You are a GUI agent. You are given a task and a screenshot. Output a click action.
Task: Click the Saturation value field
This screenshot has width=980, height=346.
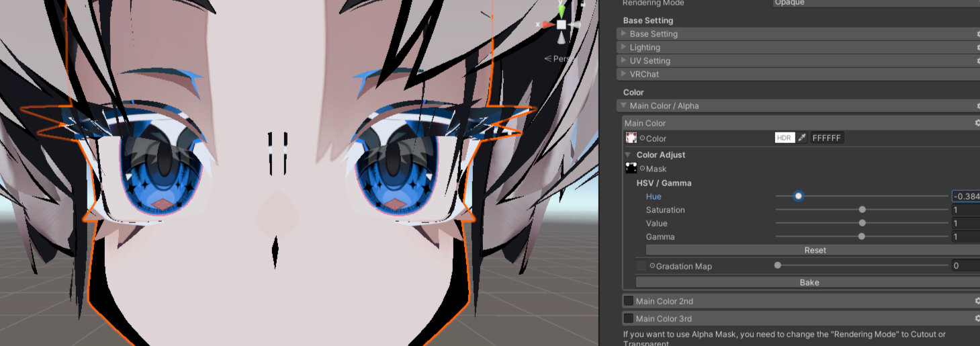966,210
